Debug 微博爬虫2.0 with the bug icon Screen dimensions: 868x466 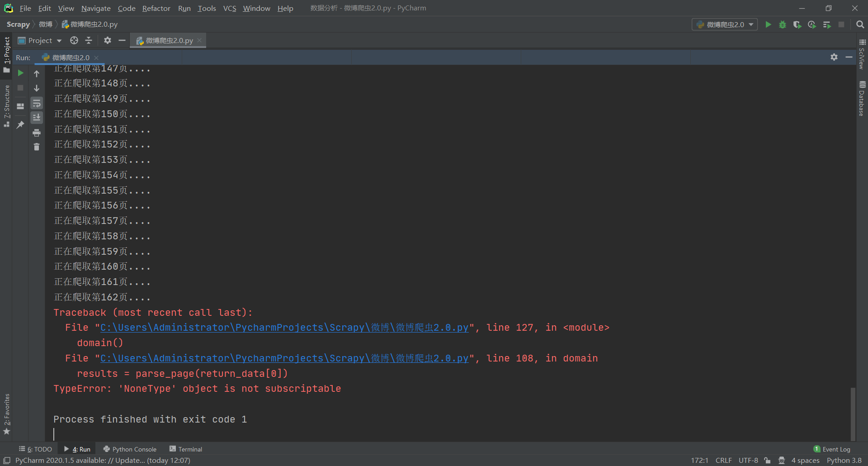[x=783, y=24]
